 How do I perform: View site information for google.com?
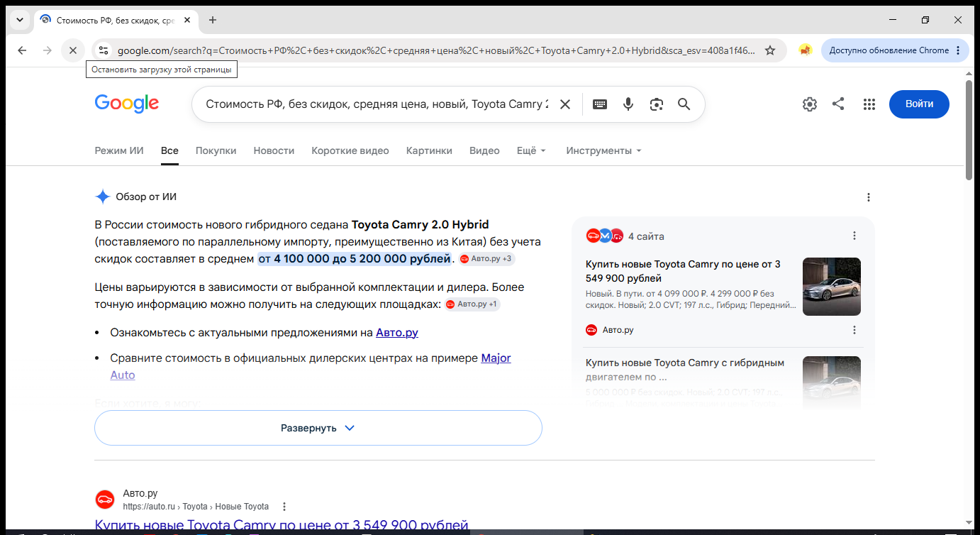[x=104, y=50]
